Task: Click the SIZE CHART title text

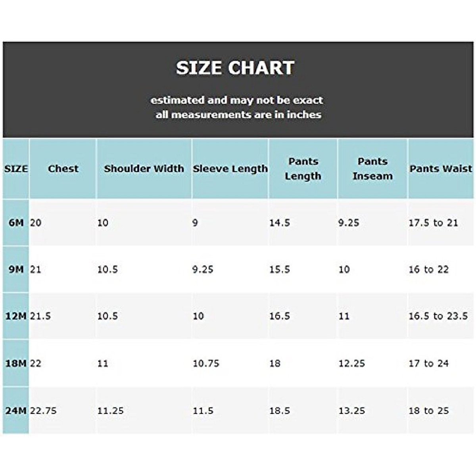Action: (x=235, y=68)
